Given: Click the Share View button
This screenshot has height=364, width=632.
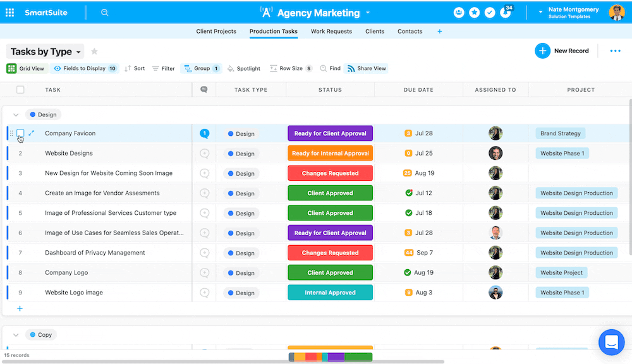Looking at the screenshot, I should tap(366, 68).
